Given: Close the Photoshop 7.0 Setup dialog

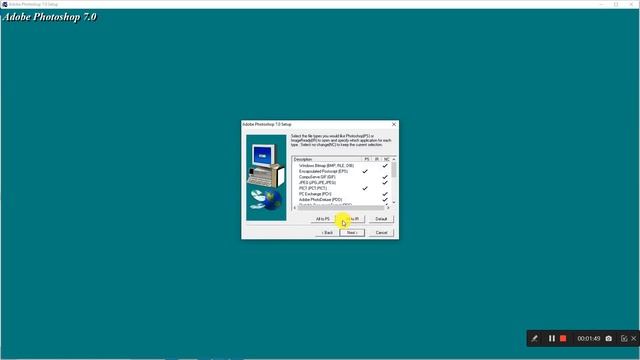Looking at the screenshot, I should click(x=394, y=124).
